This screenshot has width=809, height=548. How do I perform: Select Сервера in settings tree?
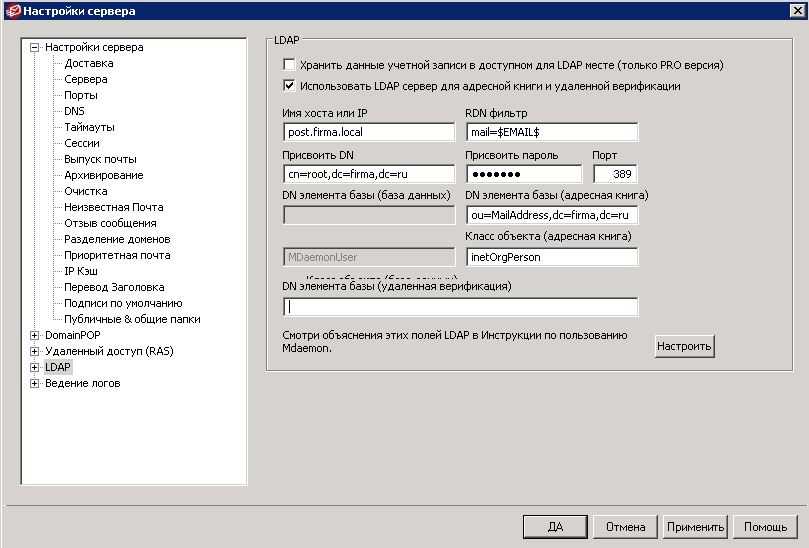(x=86, y=79)
